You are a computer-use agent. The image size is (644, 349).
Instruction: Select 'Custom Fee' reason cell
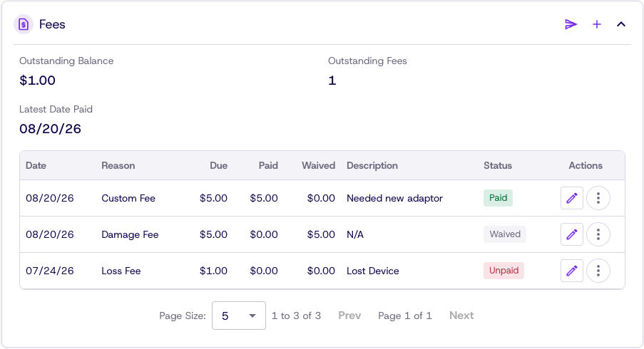click(x=128, y=198)
